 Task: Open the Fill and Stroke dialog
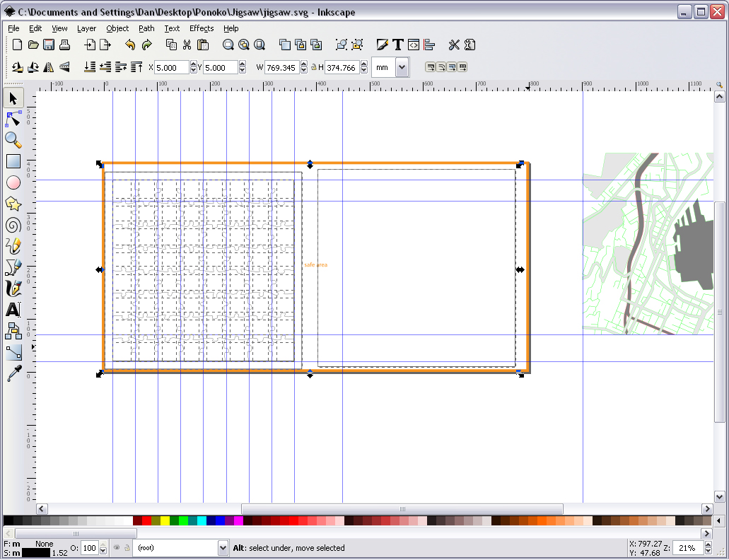pyautogui.click(x=383, y=44)
